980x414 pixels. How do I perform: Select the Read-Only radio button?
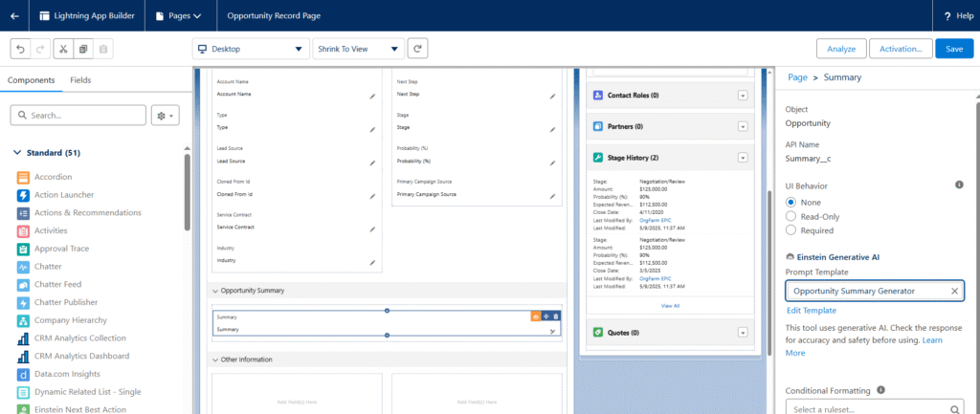click(791, 216)
